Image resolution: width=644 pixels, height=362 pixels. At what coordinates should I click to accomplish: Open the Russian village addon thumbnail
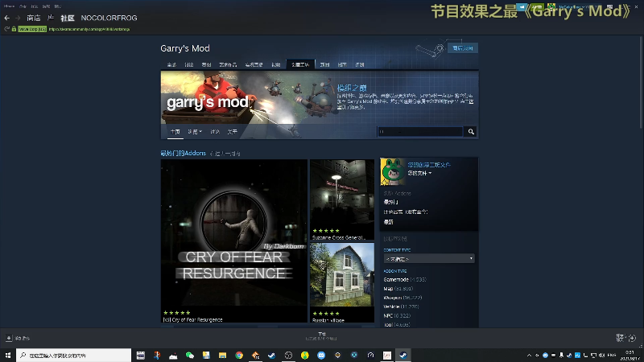[342, 283]
